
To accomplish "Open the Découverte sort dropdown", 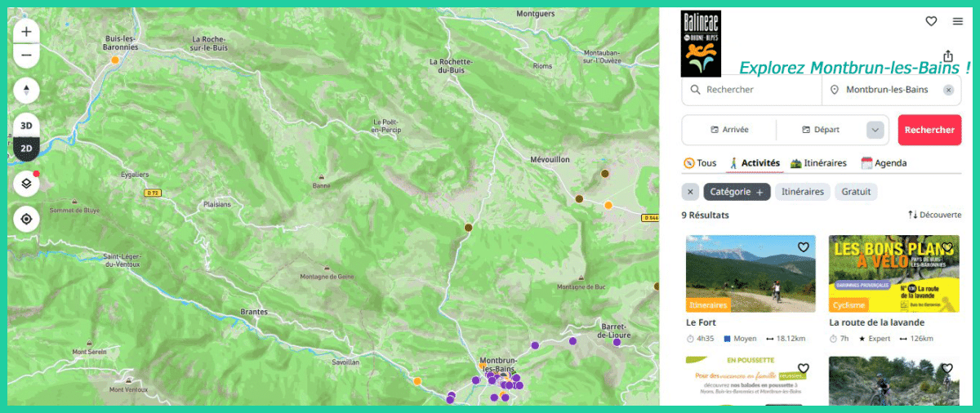I will click(x=934, y=215).
